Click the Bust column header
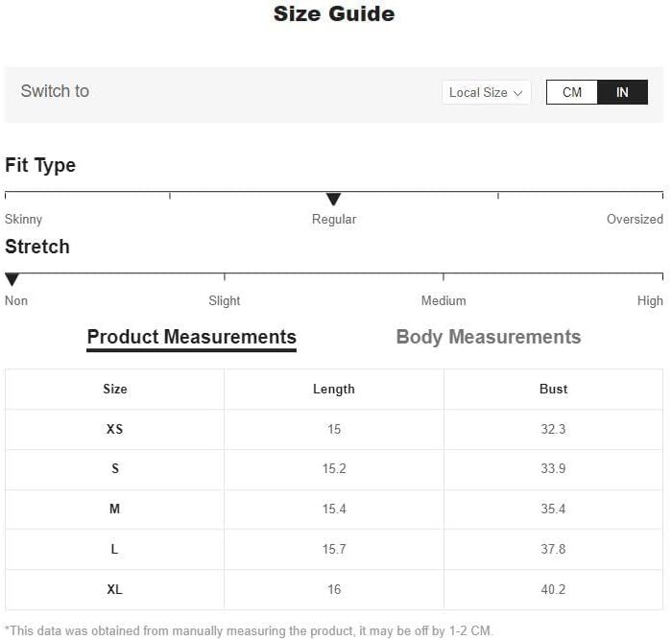Screen dimensions: 672x640 click(553, 389)
